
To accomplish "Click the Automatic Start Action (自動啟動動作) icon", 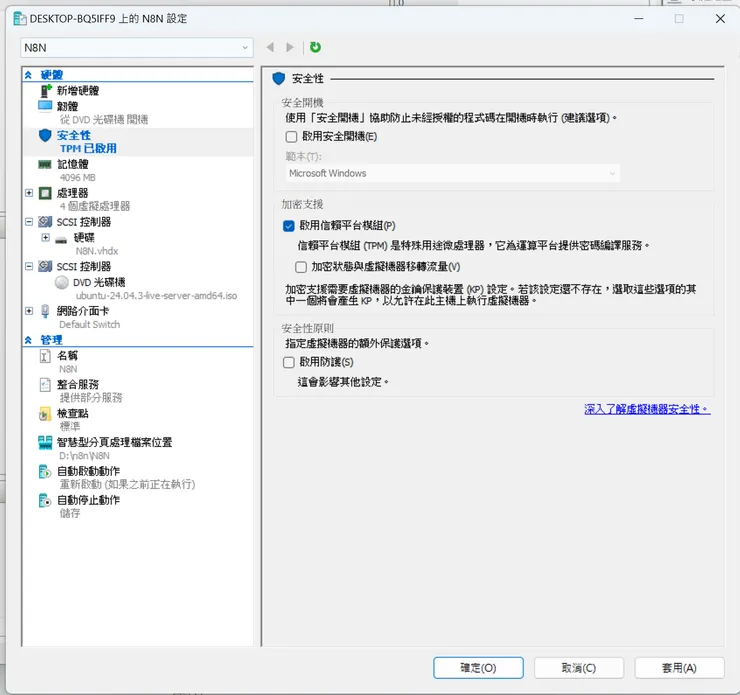I will point(45,471).
